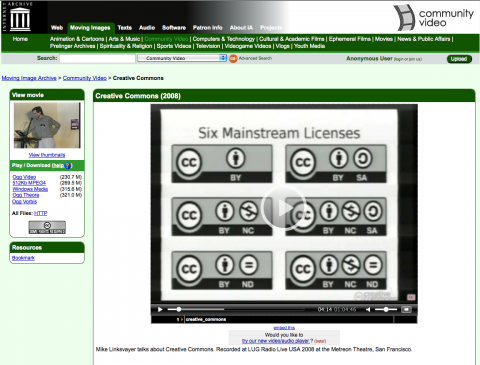The width and height of the screenshot is (480, 365).
Task: Go to News & Public Affairs category
Action: point(423,39)
